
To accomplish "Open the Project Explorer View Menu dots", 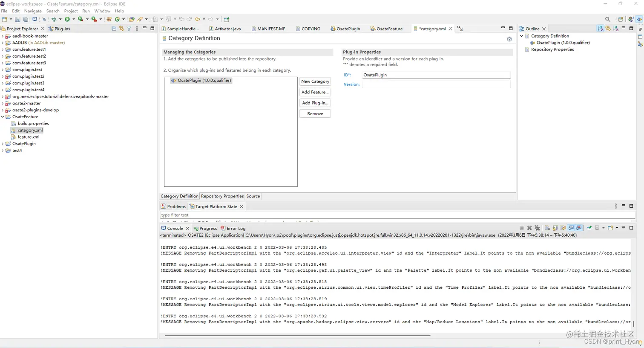I will (x=137, y=29).
